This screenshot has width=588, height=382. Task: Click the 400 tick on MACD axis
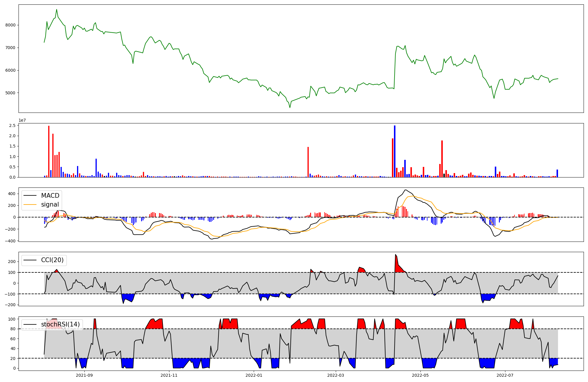tap(12, 194)
